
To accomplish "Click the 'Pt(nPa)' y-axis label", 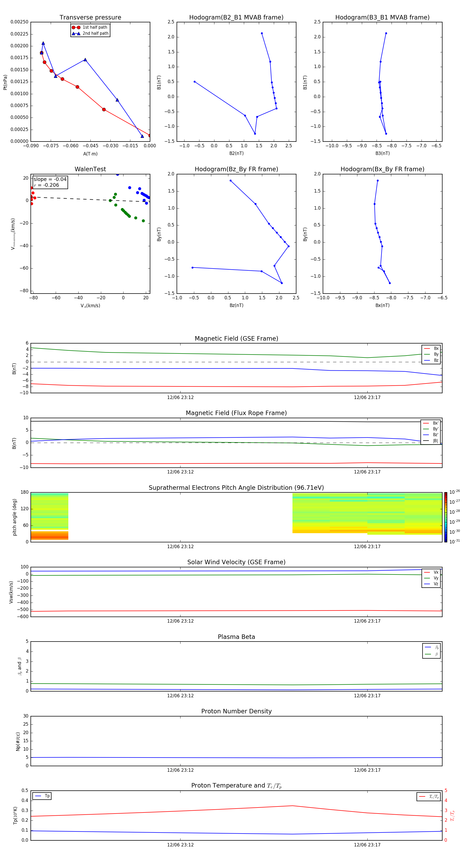I will 5,82.
